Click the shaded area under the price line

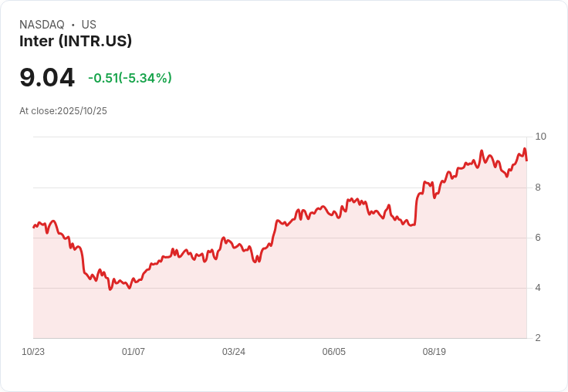coord(309,293)
